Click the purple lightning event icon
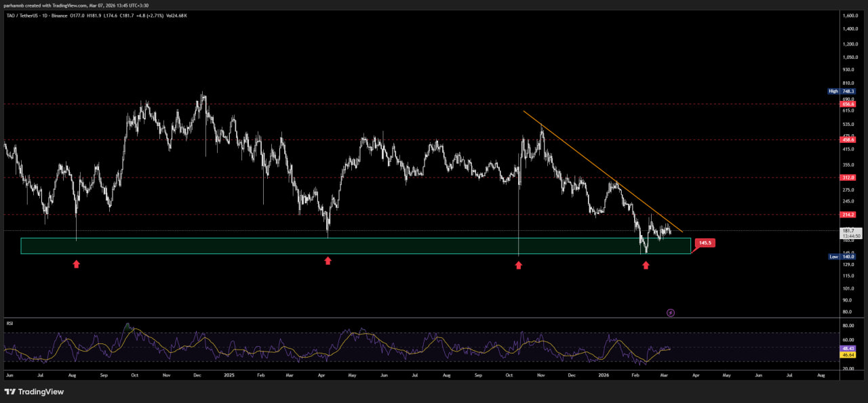The height and width of the screenshot is (403, 868). click(x=671, y=312)
